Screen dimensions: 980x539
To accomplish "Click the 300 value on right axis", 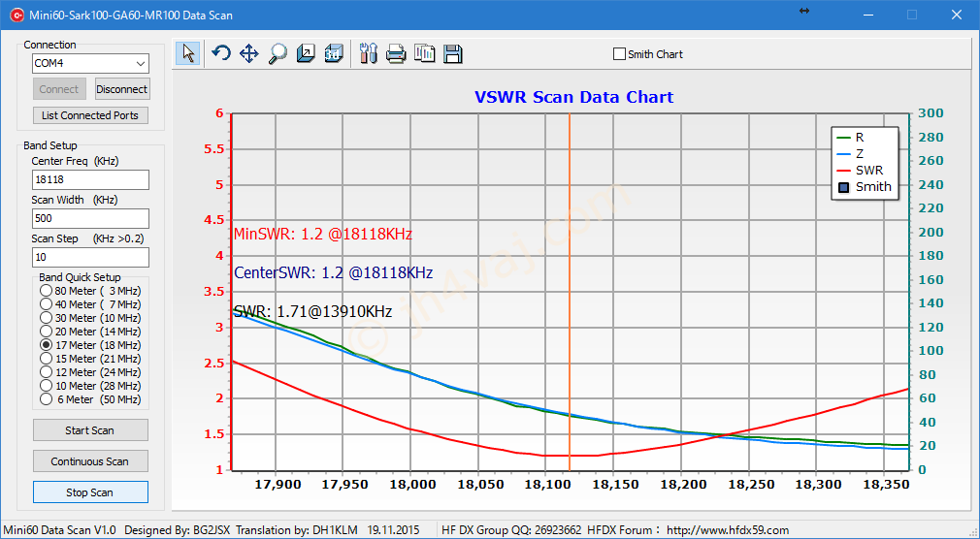I will [931, 113].
